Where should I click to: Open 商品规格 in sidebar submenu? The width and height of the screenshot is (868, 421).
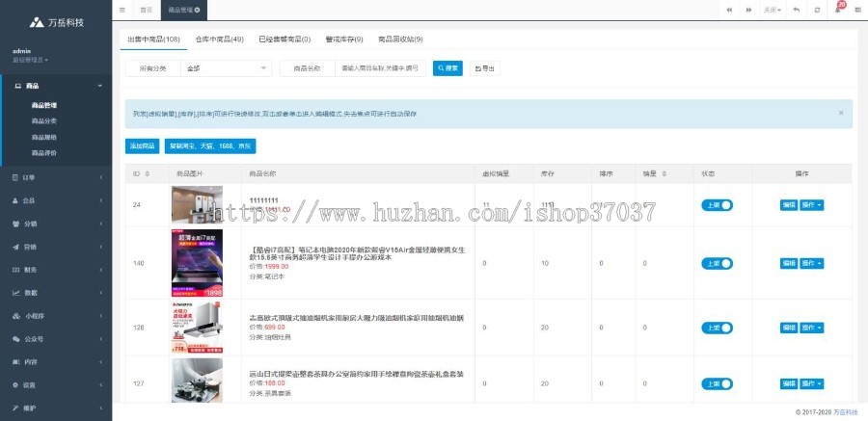coord(44,137)
